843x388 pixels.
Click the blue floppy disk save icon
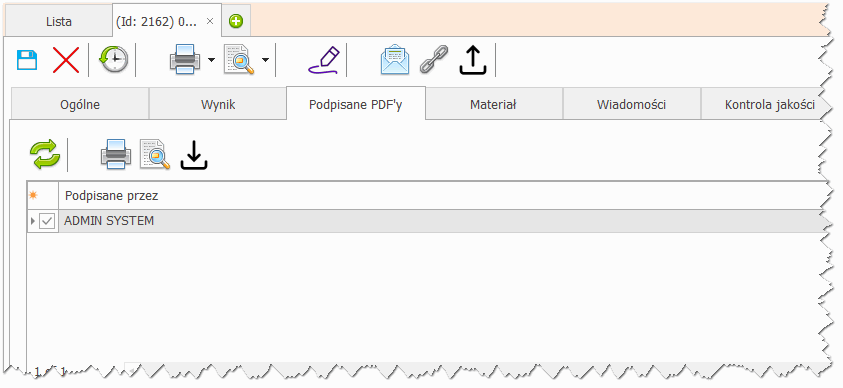pos(27,60)
